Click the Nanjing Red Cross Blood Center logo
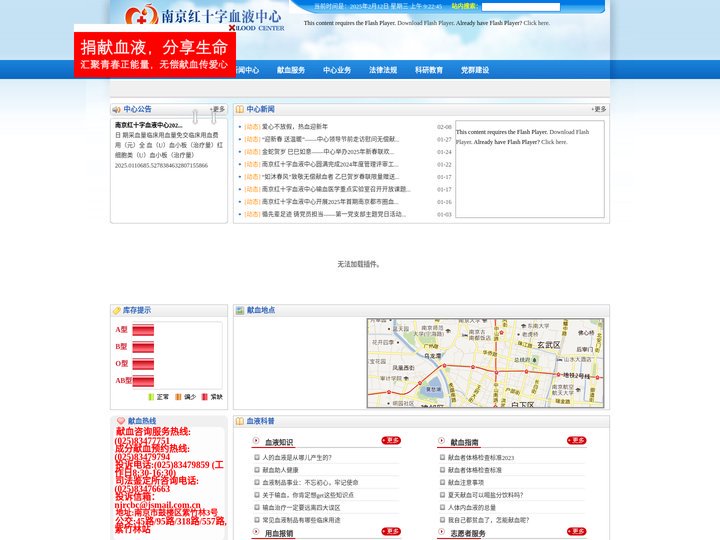Viewport: 720px width, 540px height. pos(204,18)
